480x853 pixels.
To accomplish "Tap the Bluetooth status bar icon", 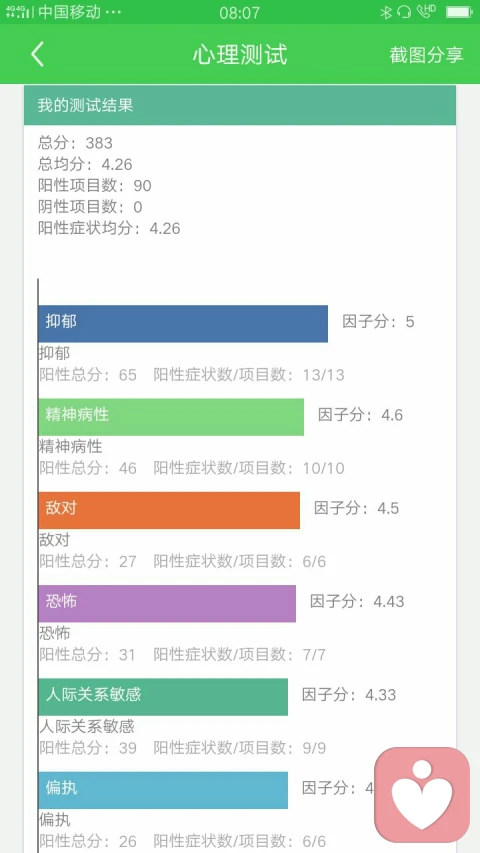I will (x=386, y=12).
